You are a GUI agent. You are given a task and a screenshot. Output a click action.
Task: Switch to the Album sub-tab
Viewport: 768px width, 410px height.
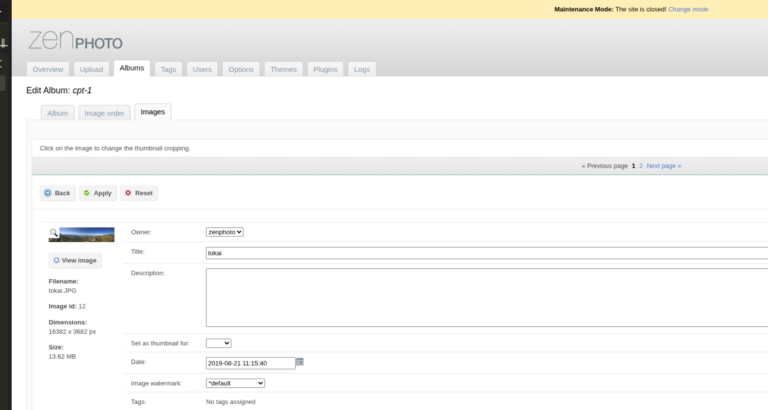tap(58, 113)
